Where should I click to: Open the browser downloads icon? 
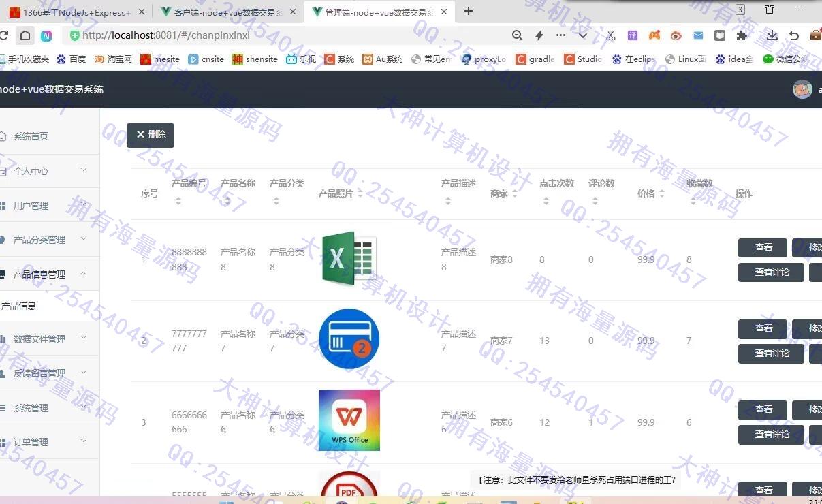coord(772,35)
